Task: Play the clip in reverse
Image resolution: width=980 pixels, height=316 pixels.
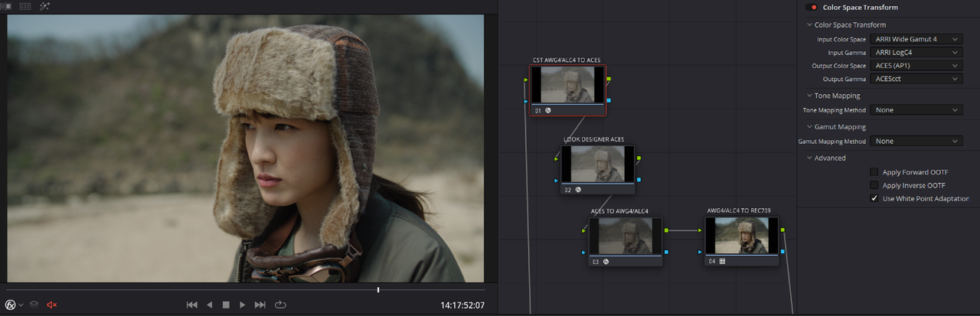Action: [x=209, y=305]
